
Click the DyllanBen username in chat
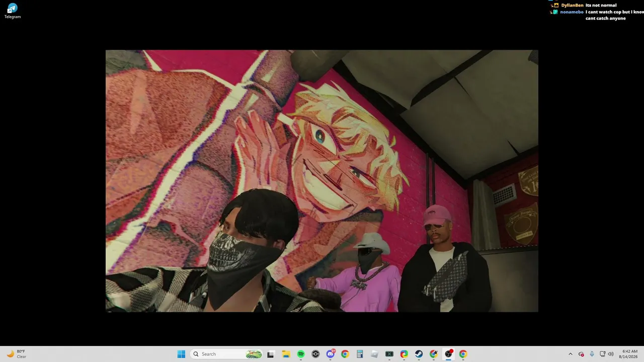pyautogui.click(x=572, y=5)
